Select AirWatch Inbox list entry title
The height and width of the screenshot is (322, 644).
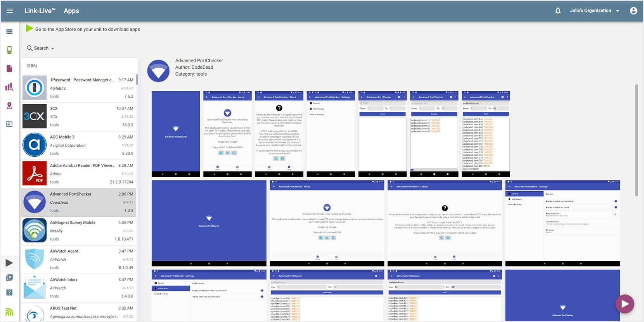(x=64, y=279)
